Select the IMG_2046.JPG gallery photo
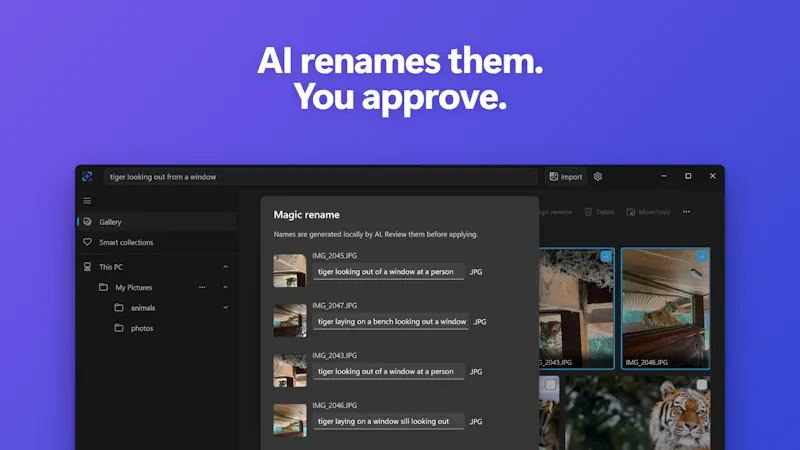Viewport: 800px width, 450px height. [x=665, y=308]
